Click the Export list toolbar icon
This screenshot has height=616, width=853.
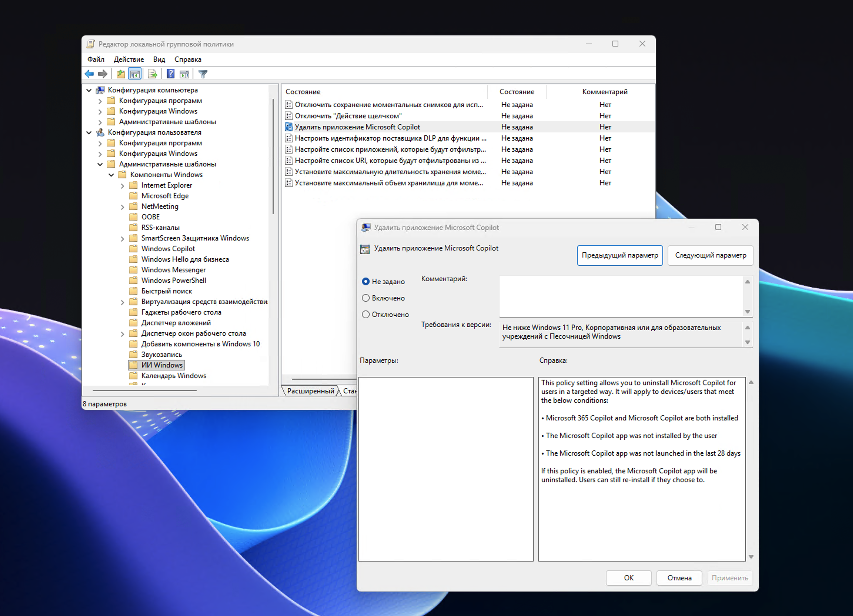pyautogui.click(x=152, y=74)
